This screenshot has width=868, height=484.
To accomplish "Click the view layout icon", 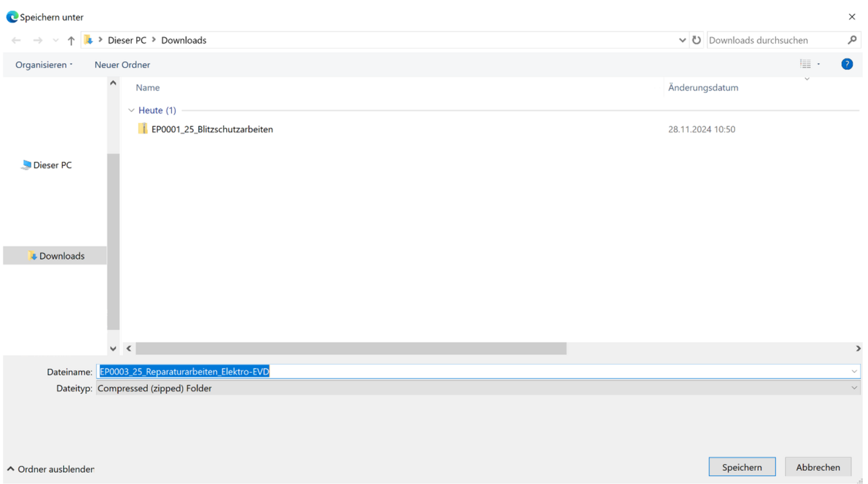I will (x=806, y=64).
